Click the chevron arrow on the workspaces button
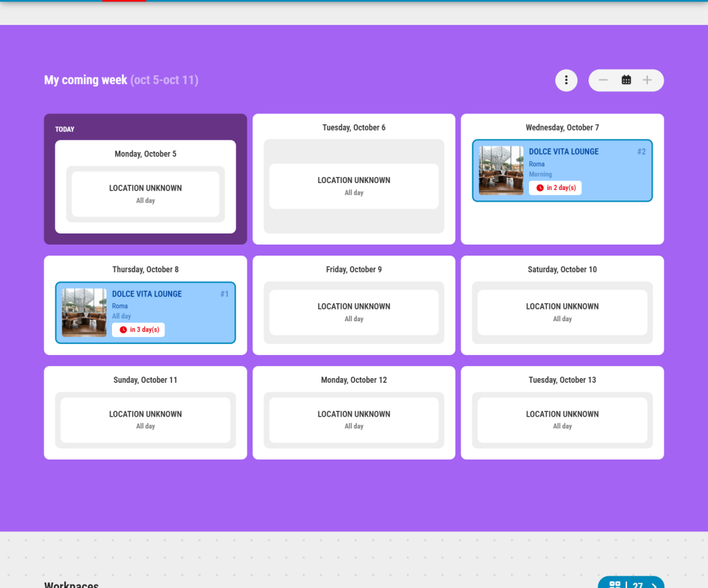This screenshot has height=588, width=708. pos(654,585)
